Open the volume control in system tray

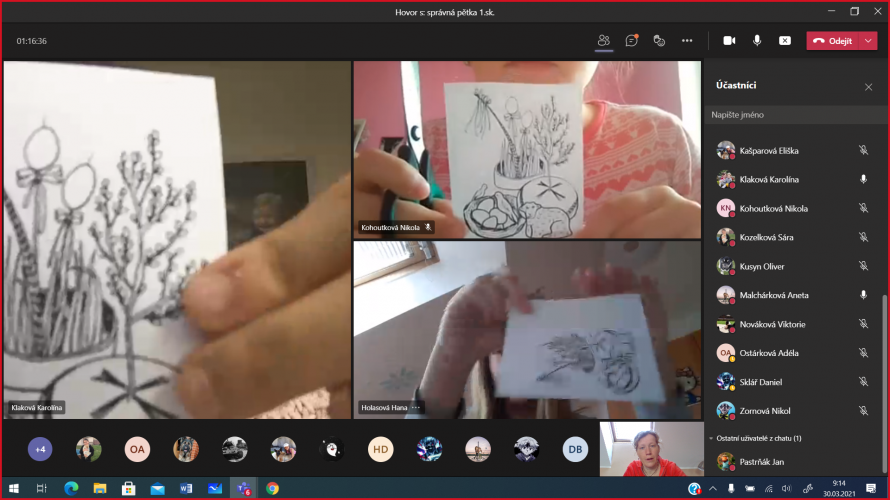tap(787, 489)
